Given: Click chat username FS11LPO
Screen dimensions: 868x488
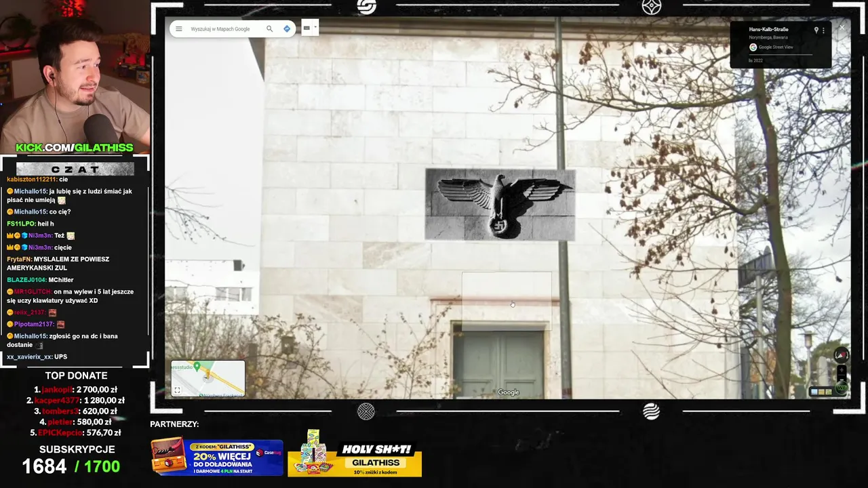Looking at the screenshot, I should [20, 224].
